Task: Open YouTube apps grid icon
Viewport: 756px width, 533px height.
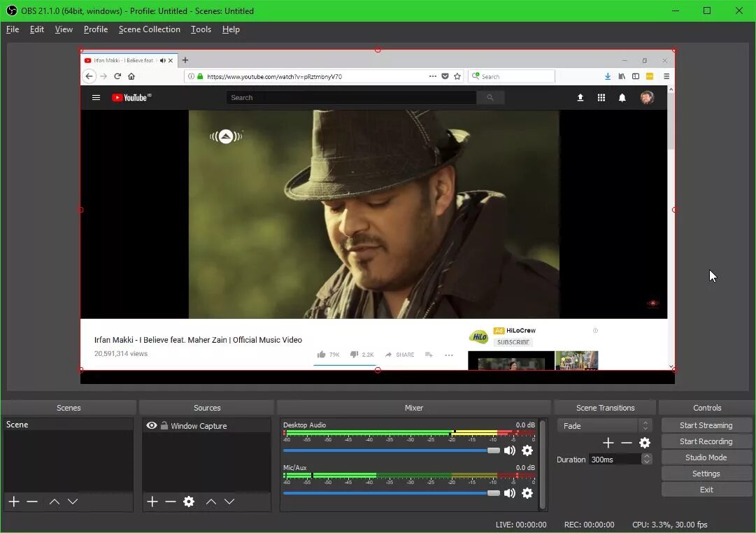Action: 601,97
